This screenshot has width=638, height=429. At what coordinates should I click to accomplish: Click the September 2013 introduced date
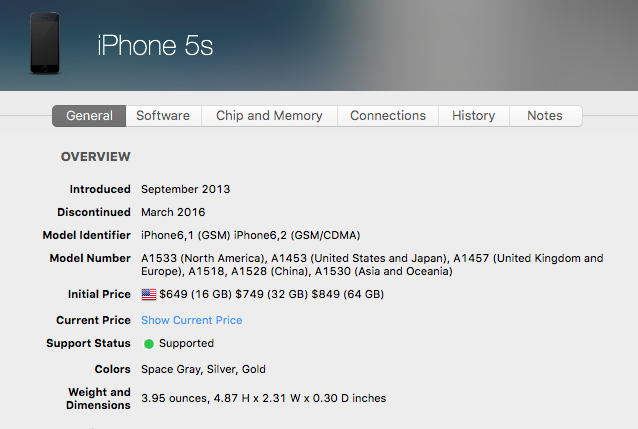tap(186, 189)
